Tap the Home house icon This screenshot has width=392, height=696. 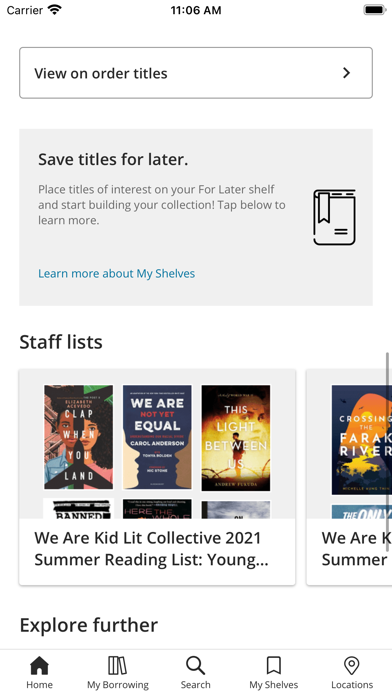tap(40, 665)
